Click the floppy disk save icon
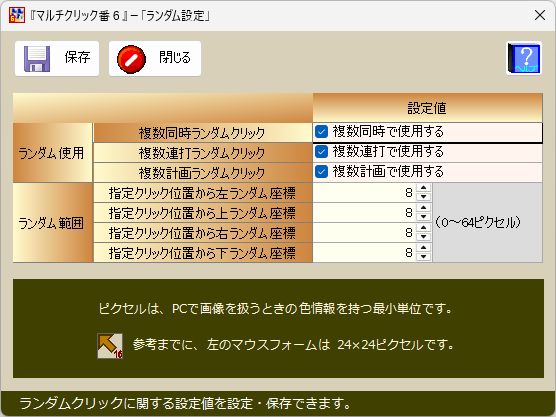Image resolution: width=556 pixels, height=417 pixels. click(x=37, y=59)
